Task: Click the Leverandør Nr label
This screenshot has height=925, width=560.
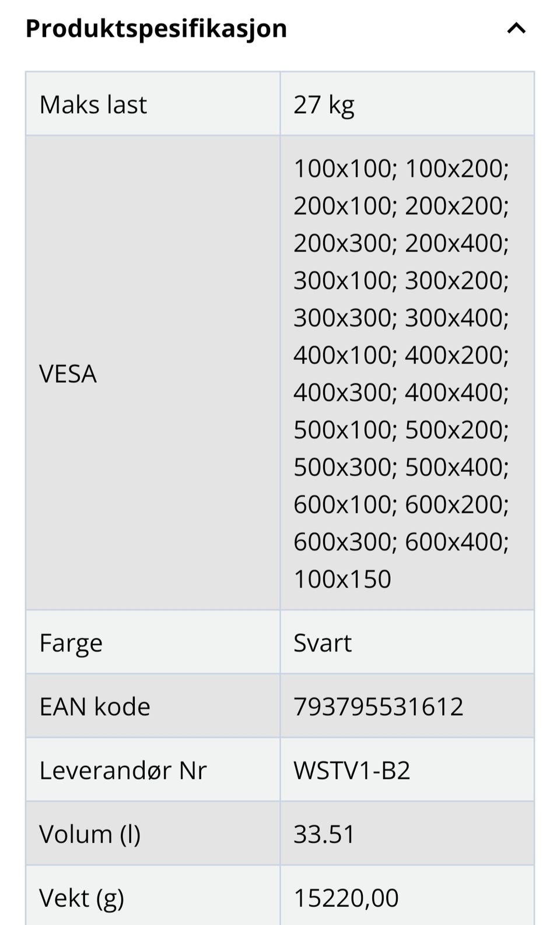Action: click(x=123, y=770)
